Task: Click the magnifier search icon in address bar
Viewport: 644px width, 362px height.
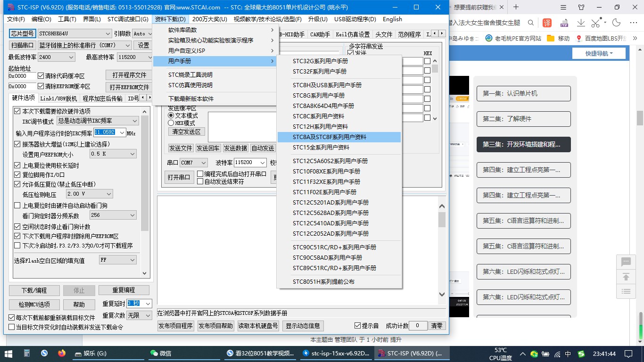Action: point(531,23)
